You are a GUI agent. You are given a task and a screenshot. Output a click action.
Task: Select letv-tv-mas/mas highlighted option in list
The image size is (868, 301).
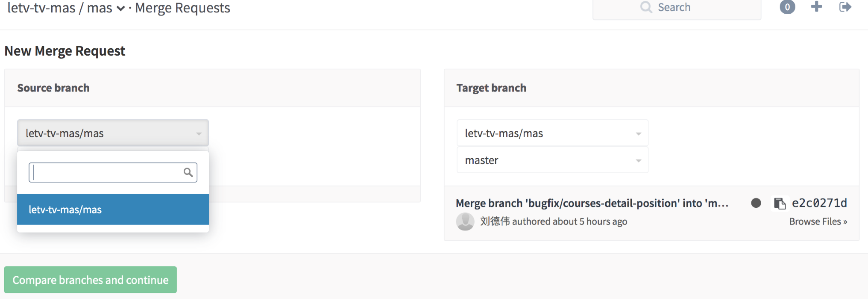[113, 210]
